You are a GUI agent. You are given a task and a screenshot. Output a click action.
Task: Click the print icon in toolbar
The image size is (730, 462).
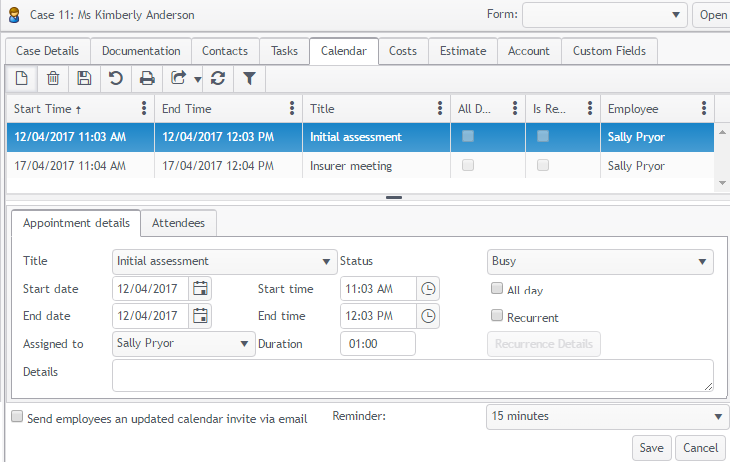click(147, 78)
